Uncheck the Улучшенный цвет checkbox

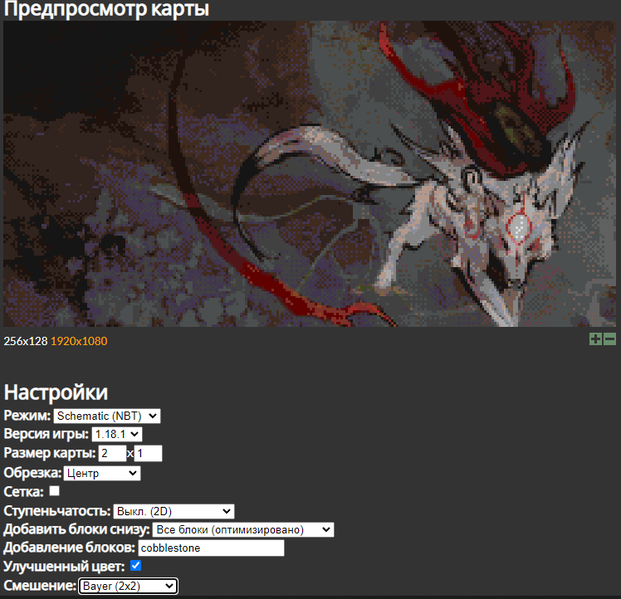click(x=135, y=566)
